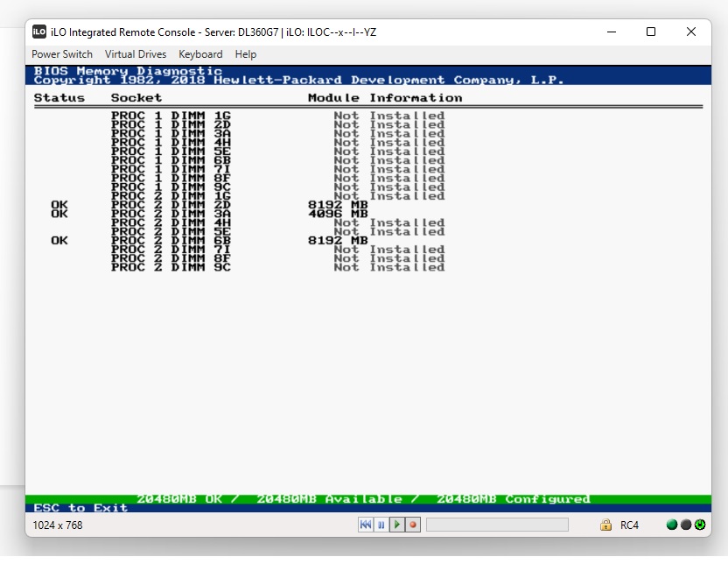728x564 pixels.
Task: Click 'Not Installed' for PROC 1 DIMM 5E
Action: click(389, 151)
